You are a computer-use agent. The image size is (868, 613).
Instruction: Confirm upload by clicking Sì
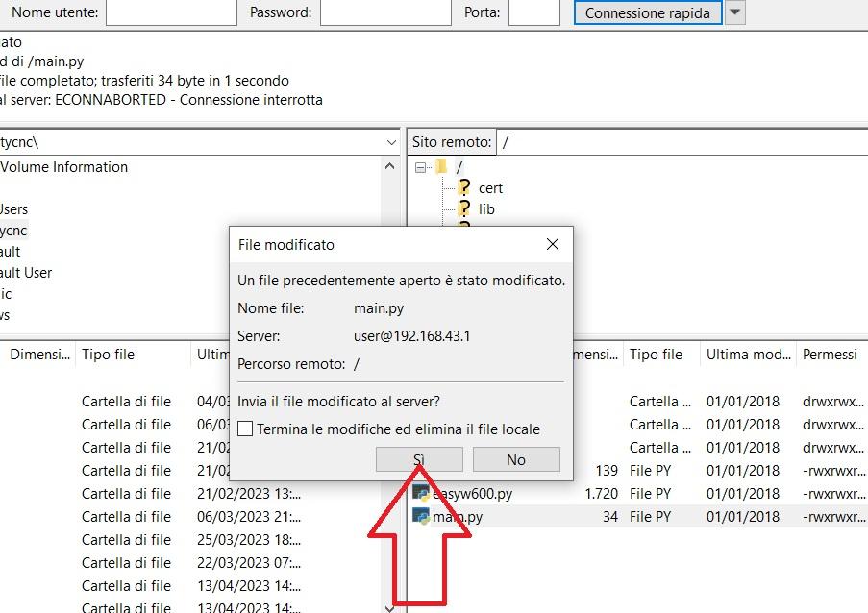coord(418,459)
